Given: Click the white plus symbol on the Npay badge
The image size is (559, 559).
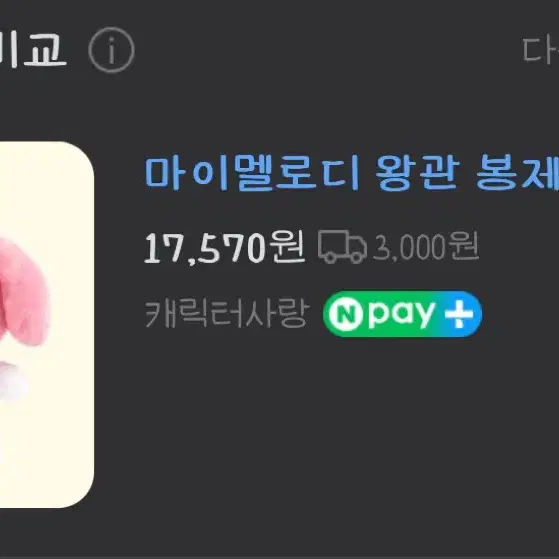Looking at the screenshot, I should click(x=459, y=314).
